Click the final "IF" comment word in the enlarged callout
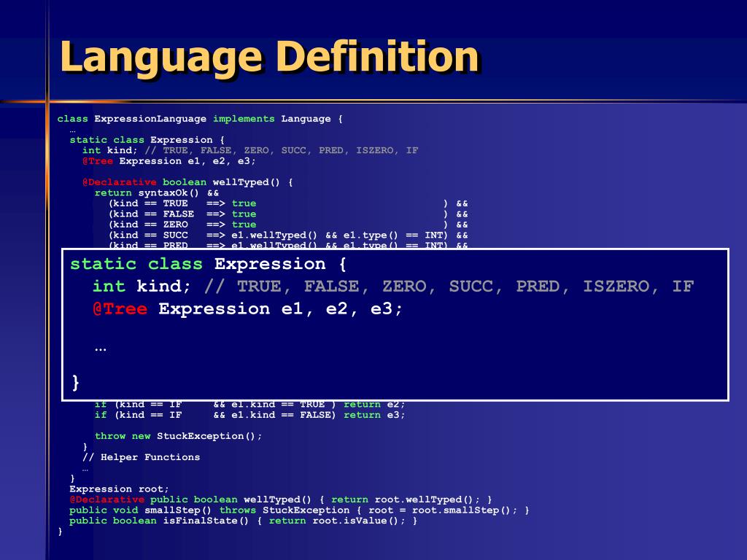The height and width of the screenshot is (560, 747). tap(683, 286)
